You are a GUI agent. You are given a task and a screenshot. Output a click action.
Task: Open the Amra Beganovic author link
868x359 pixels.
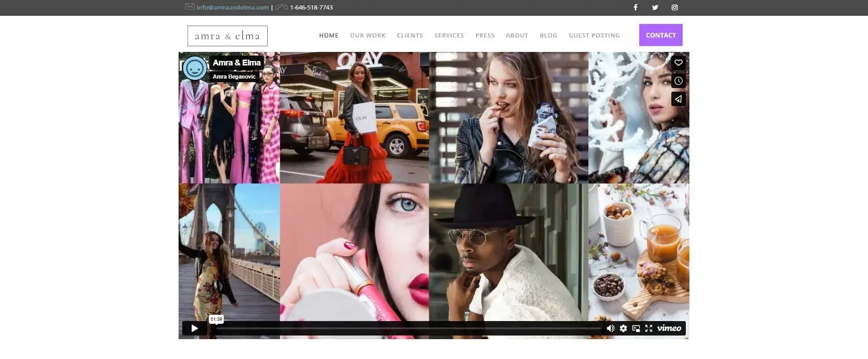(234, 76)
